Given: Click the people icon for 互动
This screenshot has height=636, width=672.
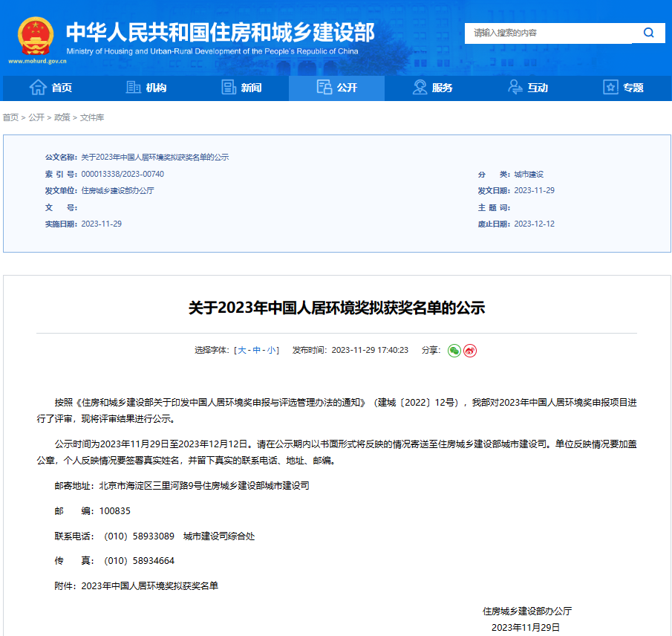Looking at the screenshot, I should (515, 88).
